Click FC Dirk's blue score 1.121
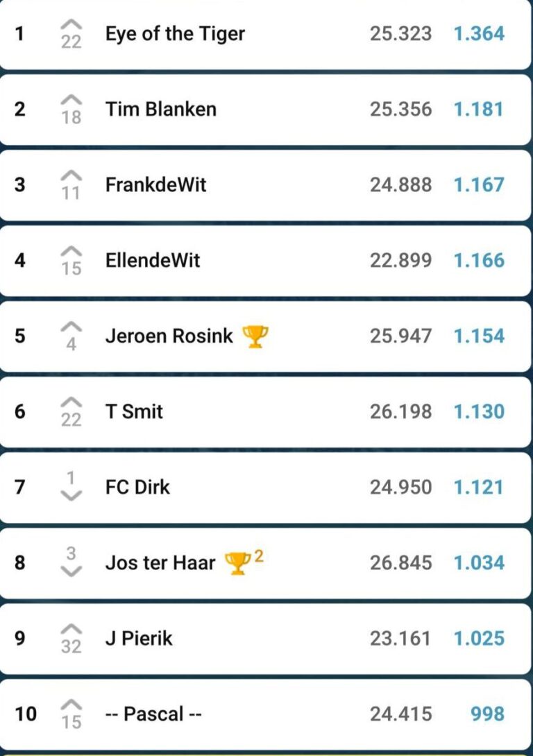533x756 pixels. point(479,487)
